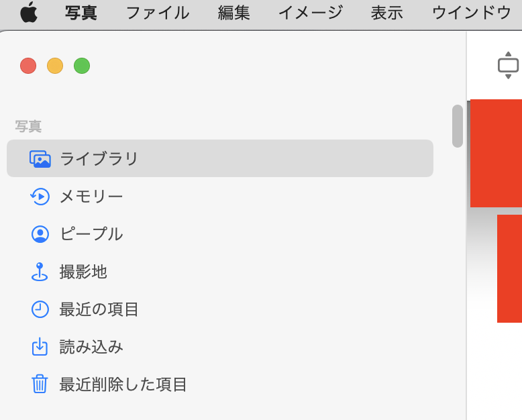
Task: Click the Places (撮影地) pin icon
Action: pyautogui.click(x=40, y=272)
